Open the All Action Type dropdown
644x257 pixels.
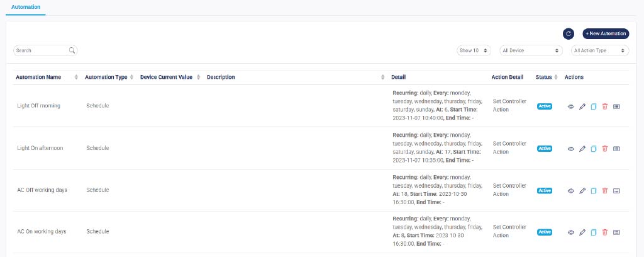tap(599, 50)
